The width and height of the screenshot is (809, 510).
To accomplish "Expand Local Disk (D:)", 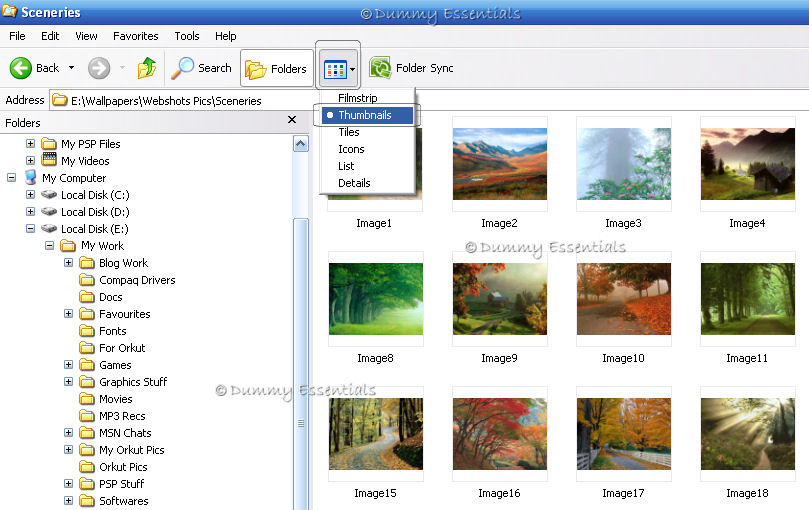I will click(30, 212).
